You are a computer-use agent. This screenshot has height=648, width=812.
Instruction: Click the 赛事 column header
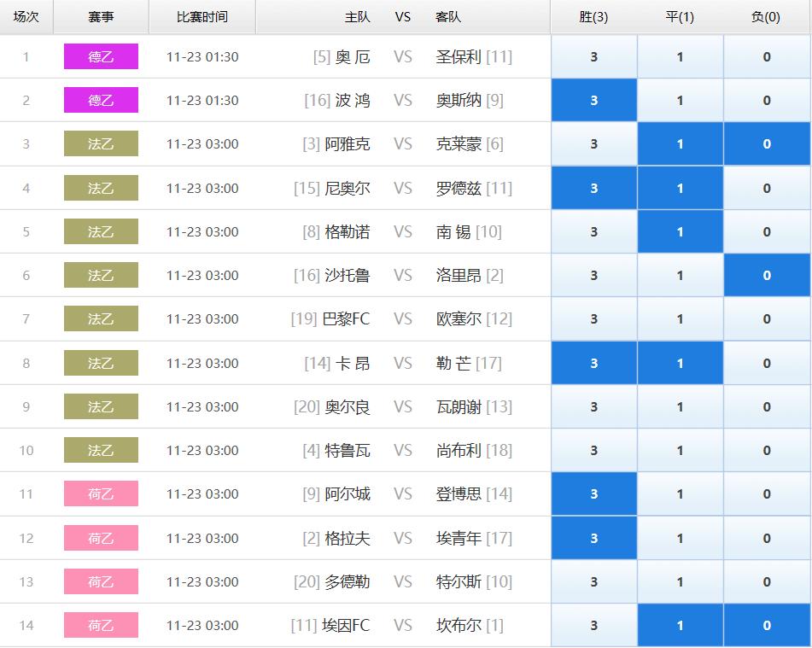click(x=101, y=17)
